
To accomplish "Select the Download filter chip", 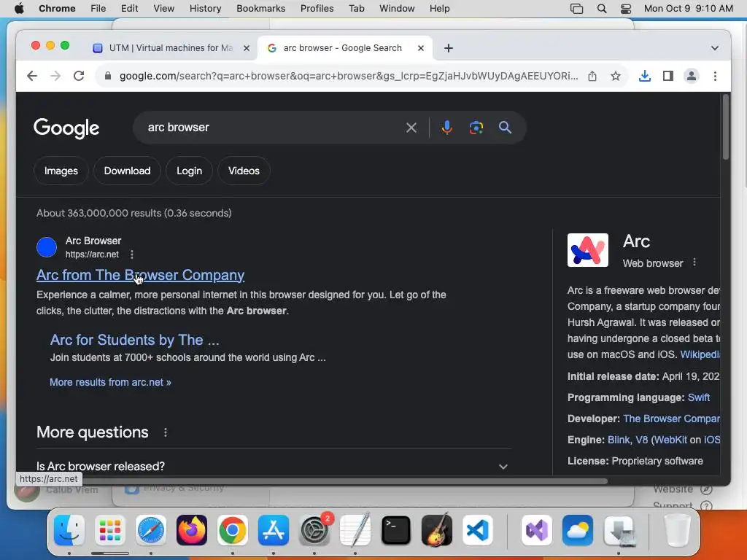I will [127, 171].
